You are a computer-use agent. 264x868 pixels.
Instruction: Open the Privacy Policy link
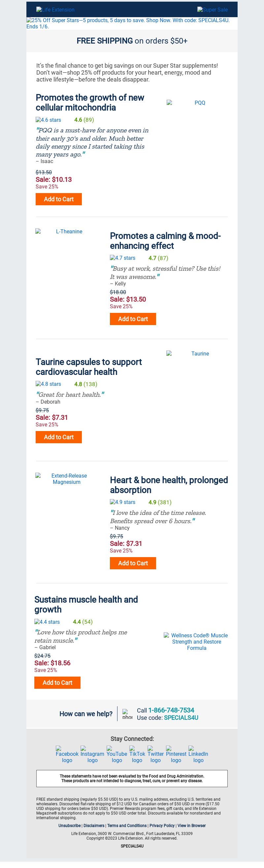pyautogui.click(x=162, y=825)
